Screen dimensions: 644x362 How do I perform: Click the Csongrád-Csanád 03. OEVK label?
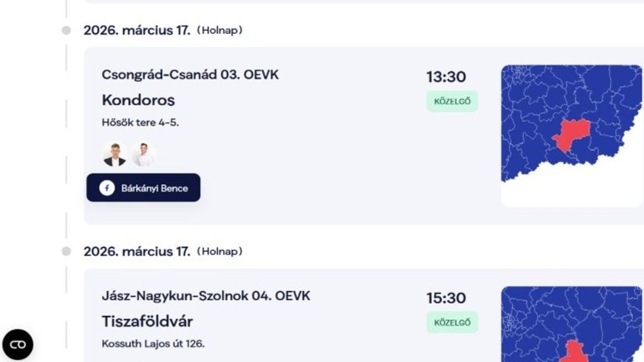click(190, 75)
